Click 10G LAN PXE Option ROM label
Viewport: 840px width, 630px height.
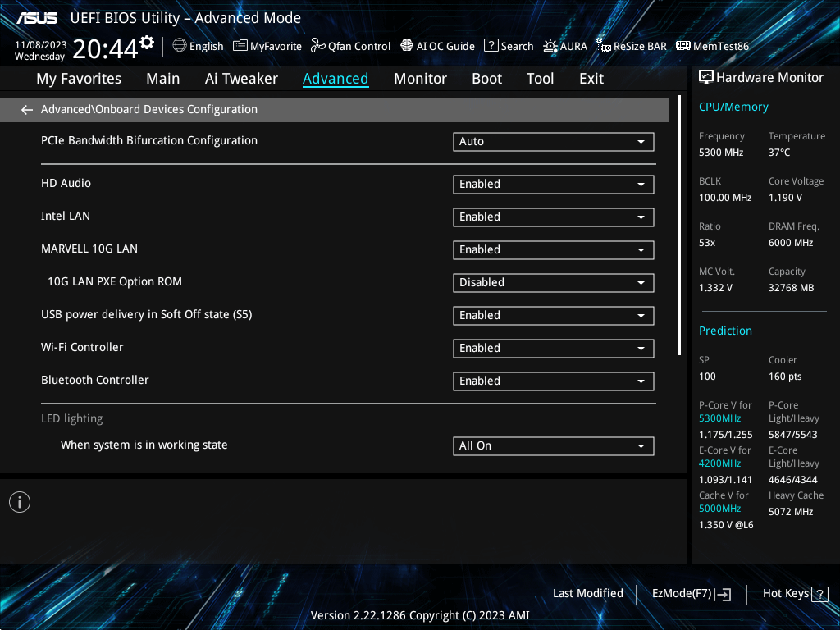point(115,281)
